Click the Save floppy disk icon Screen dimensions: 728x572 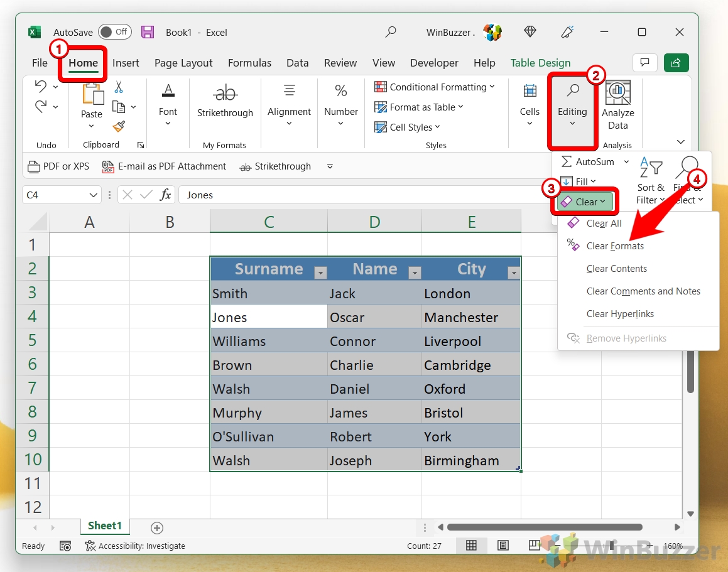[x=148, y=32]
